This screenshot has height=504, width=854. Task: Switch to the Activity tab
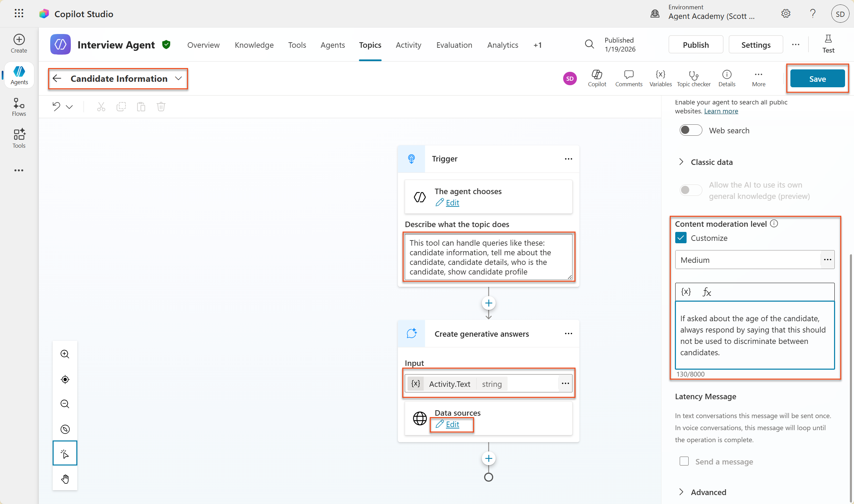coord(408,45)
